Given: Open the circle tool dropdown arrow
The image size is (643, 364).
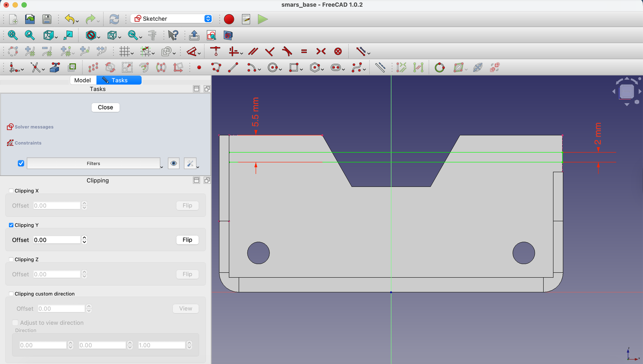Looking at the screenshot, I should (280, 70).
